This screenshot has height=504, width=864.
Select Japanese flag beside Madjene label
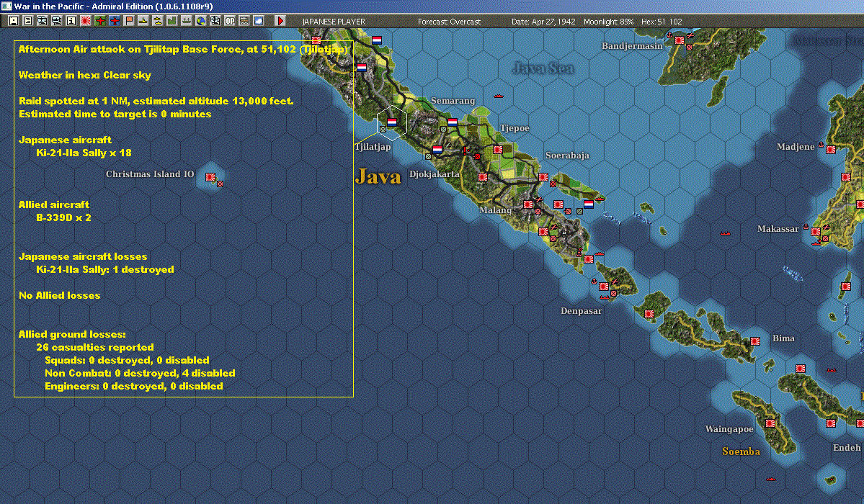pyautogui.click(x=830, y=149)
